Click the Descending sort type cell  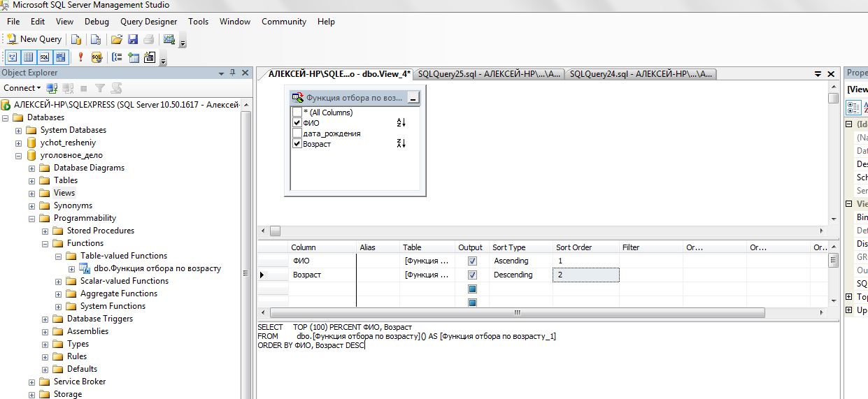click(520, 275)
